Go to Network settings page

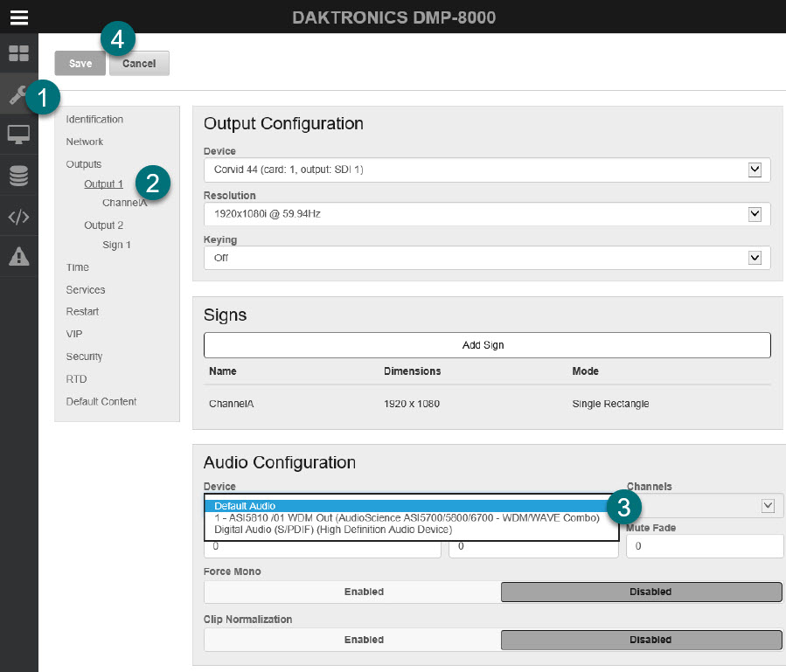(84, 141)
